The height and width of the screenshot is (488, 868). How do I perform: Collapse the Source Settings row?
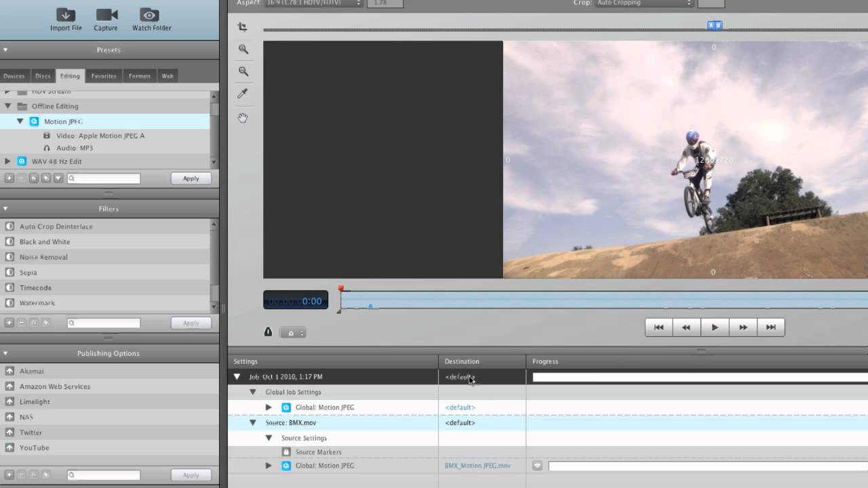[x=269, y=438]
